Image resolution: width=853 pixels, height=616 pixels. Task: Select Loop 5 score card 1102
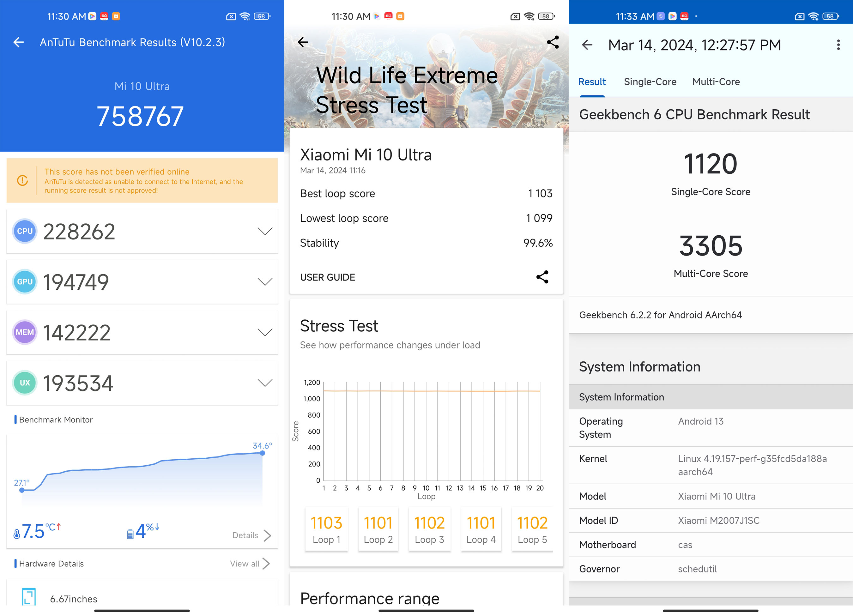(x=532, y=529)
